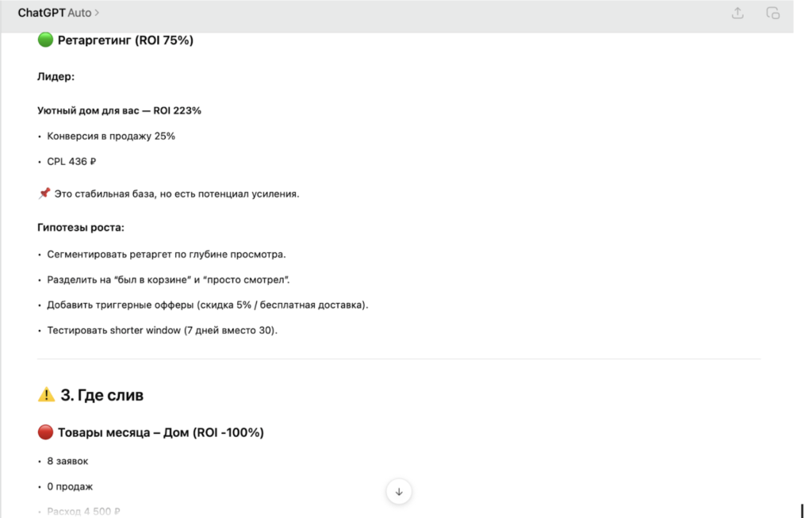Click the green circle beside Ретаргетинг
The image size is (812, 518).
pos(45,40)
